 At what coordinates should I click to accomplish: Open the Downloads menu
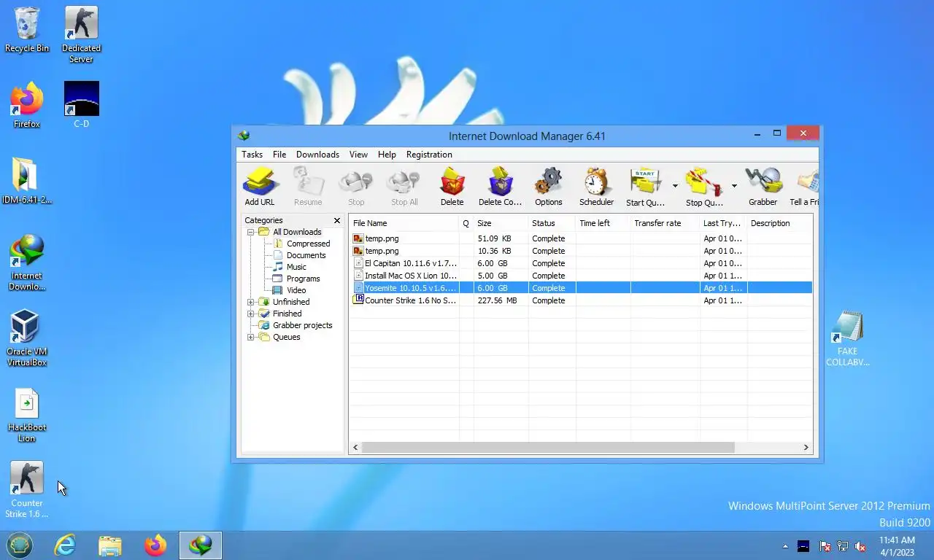(317, 155)
